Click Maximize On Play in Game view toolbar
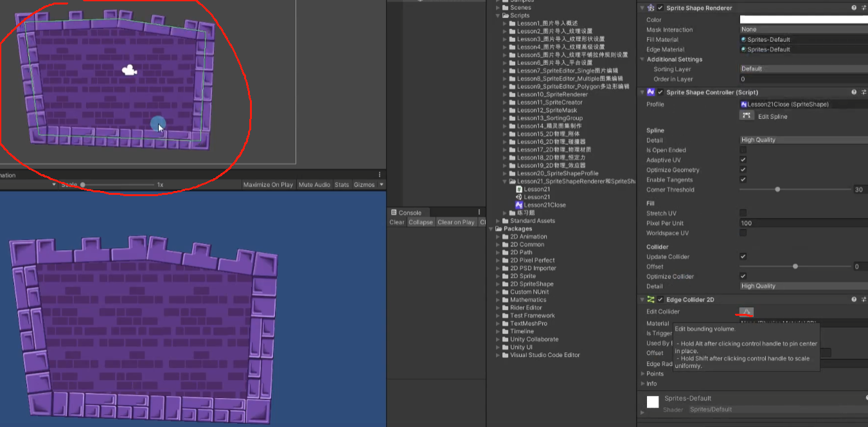868x427 pixels. (x=268, y=184)
